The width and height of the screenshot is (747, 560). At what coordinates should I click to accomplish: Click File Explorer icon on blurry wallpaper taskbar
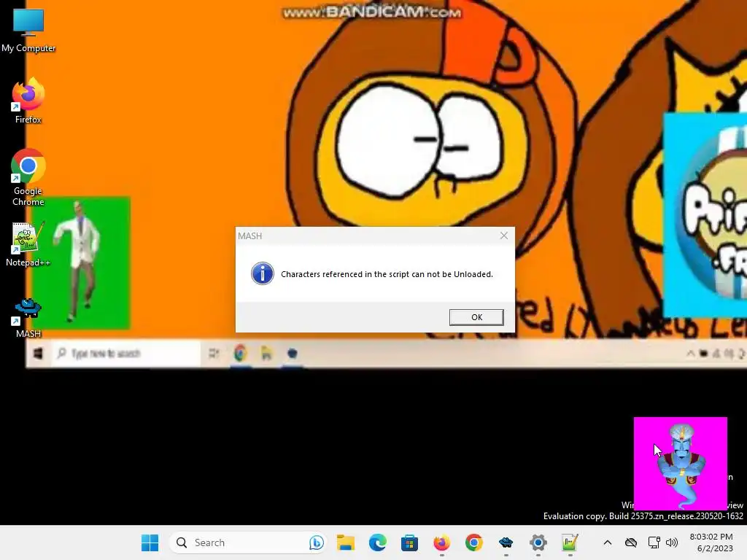point(266,354)
